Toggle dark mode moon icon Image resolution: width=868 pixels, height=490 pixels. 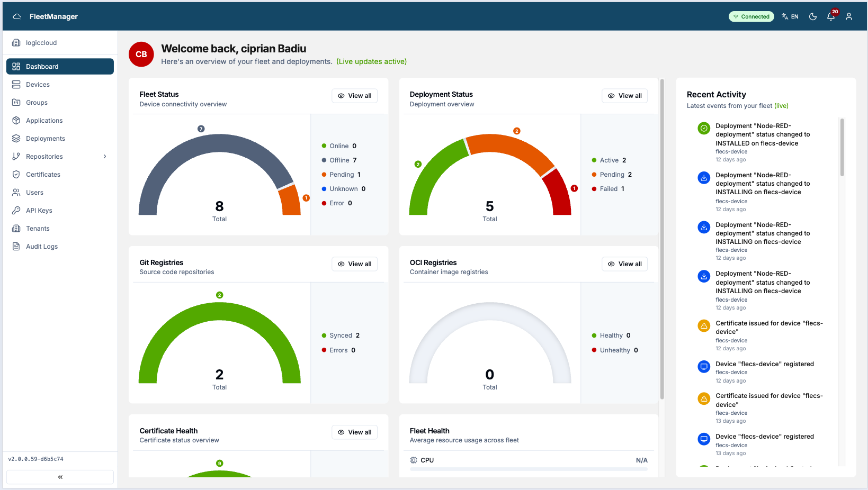click(813, 16)
